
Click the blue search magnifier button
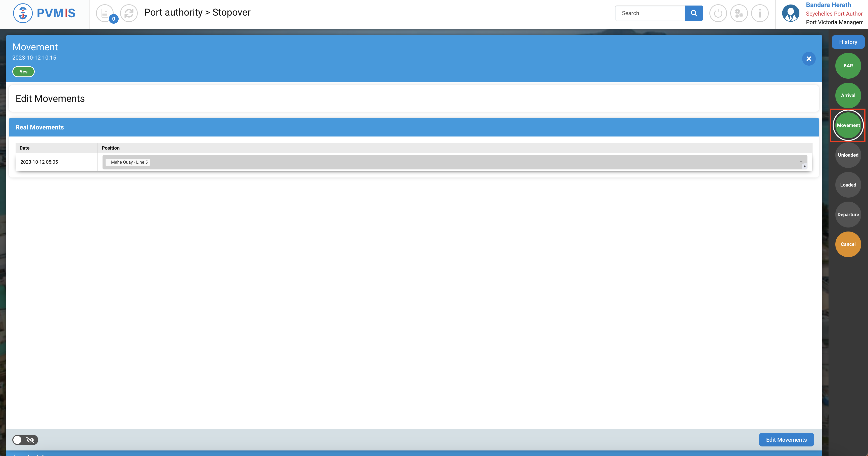click(693, 13)
